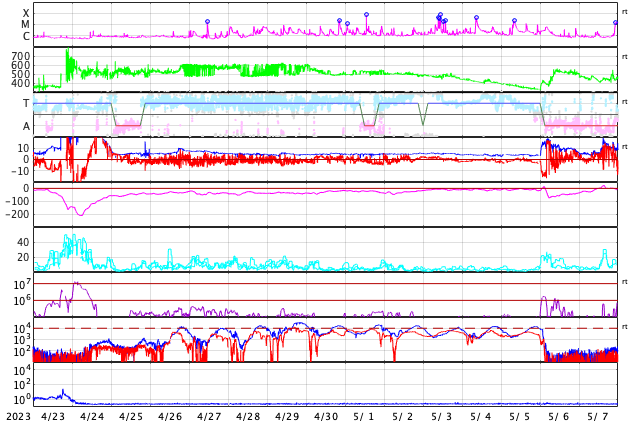Select the flare marker just before 5/5
Screen dimensions: 634x424
click(514, 21)
